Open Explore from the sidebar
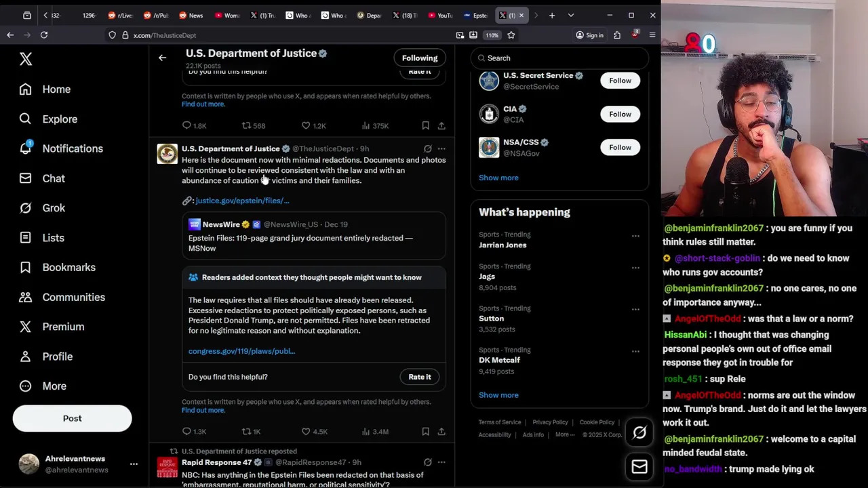 [x=48, y=119]
